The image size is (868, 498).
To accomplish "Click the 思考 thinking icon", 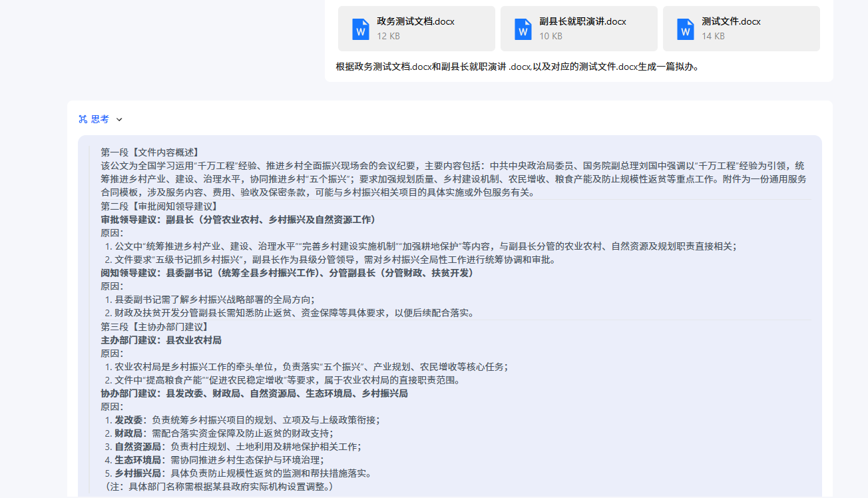I will 83,119.
